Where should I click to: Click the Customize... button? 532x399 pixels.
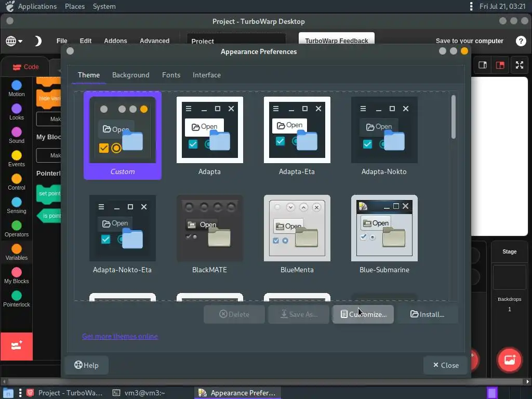click(363, 314)
